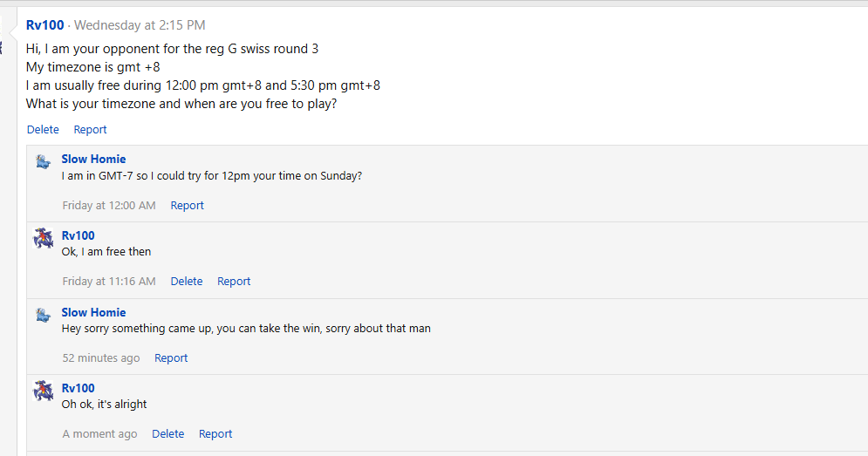Click the Slow Homie username above the "Hey sorry" comment

tap(93, 312)
